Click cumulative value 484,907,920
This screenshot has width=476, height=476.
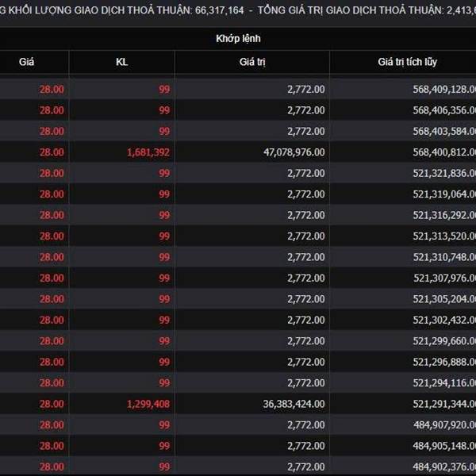click(444, 424)
